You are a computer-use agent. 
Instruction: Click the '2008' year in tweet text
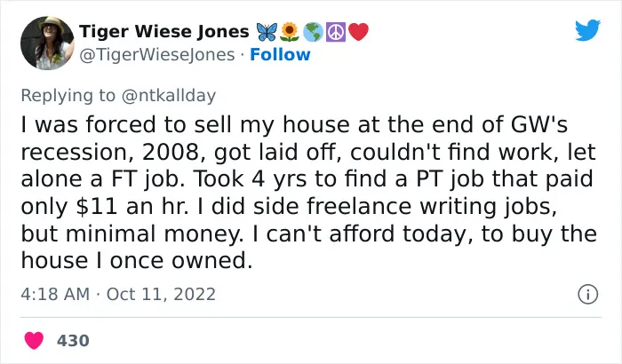(171, 153)
